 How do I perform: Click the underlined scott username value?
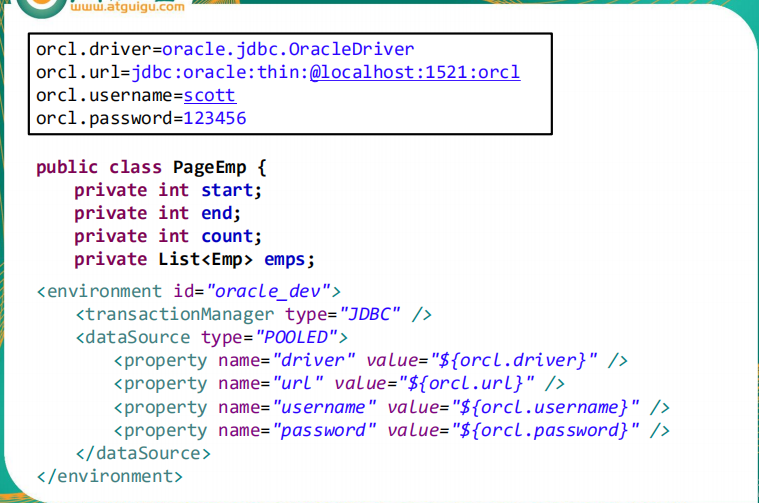click(210, 96)
